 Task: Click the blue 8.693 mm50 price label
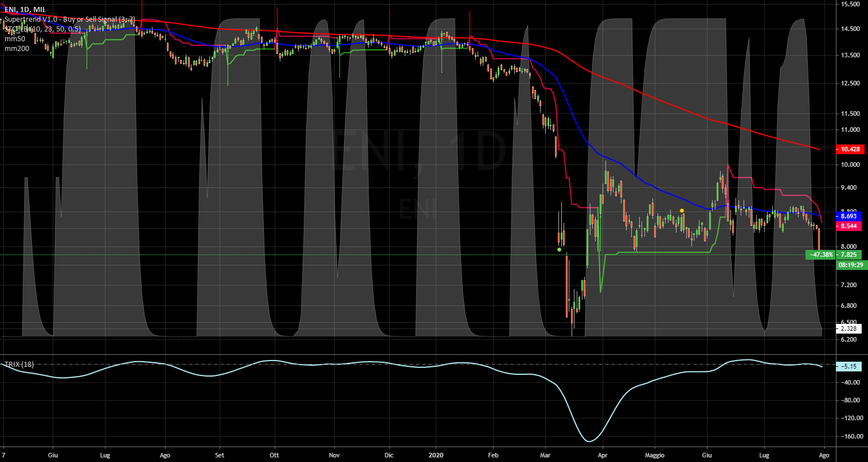pyautogui.click(x=849, y=216)
